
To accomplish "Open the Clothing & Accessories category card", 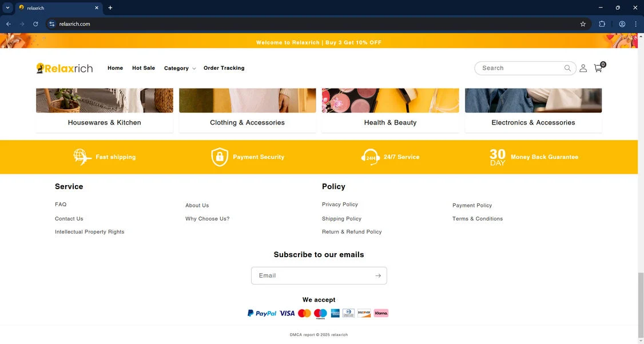I will coord(247,110).
